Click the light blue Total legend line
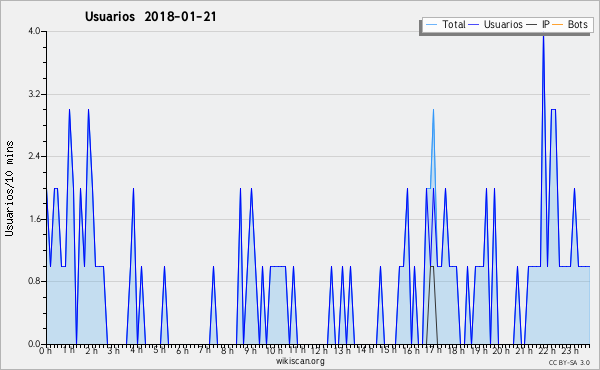 [431, 25]
